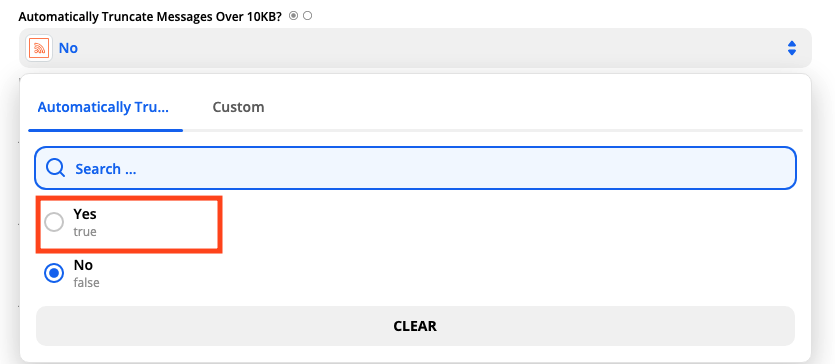Click the Search placeholder text

coord(106,169)
